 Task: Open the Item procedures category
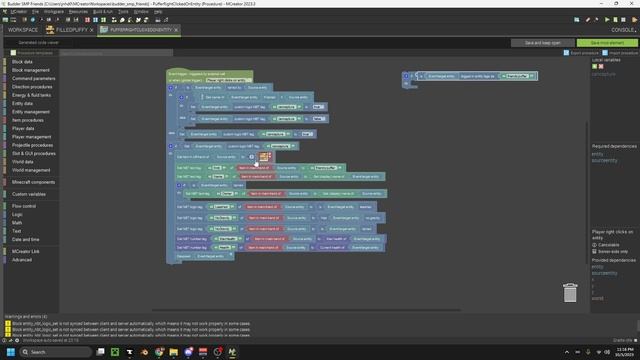[28, 120]
